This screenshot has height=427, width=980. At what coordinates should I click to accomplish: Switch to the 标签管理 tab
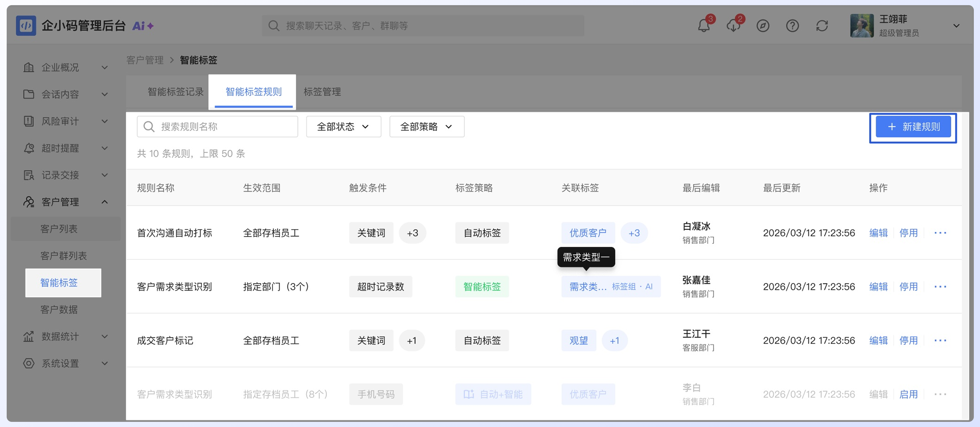[322, 91]
